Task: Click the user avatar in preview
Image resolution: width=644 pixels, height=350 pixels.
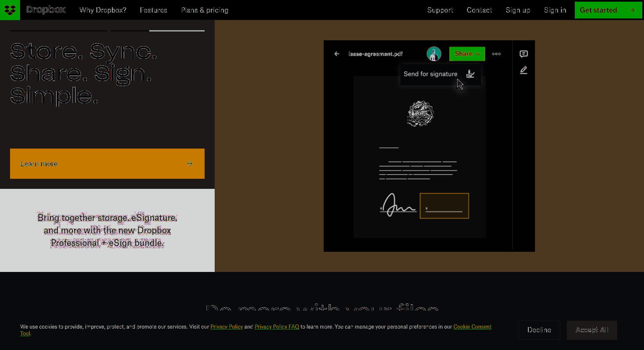Action: (x=434, y=54)
